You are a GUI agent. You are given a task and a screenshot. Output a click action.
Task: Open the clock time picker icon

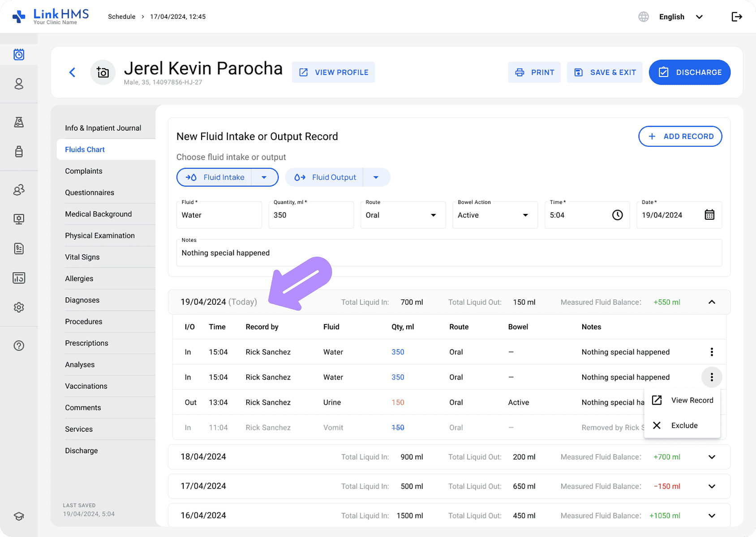[617, 215]
